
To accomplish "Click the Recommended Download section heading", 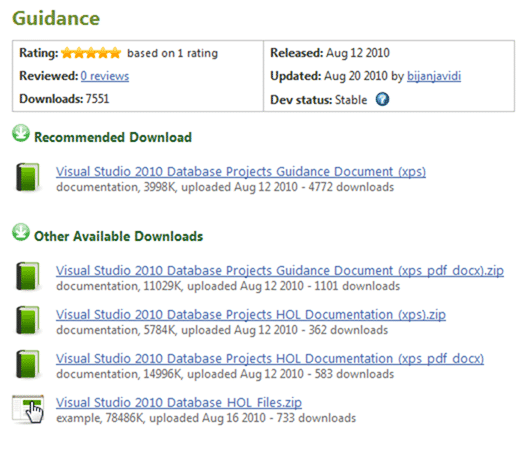I will [x=113, y=137].
